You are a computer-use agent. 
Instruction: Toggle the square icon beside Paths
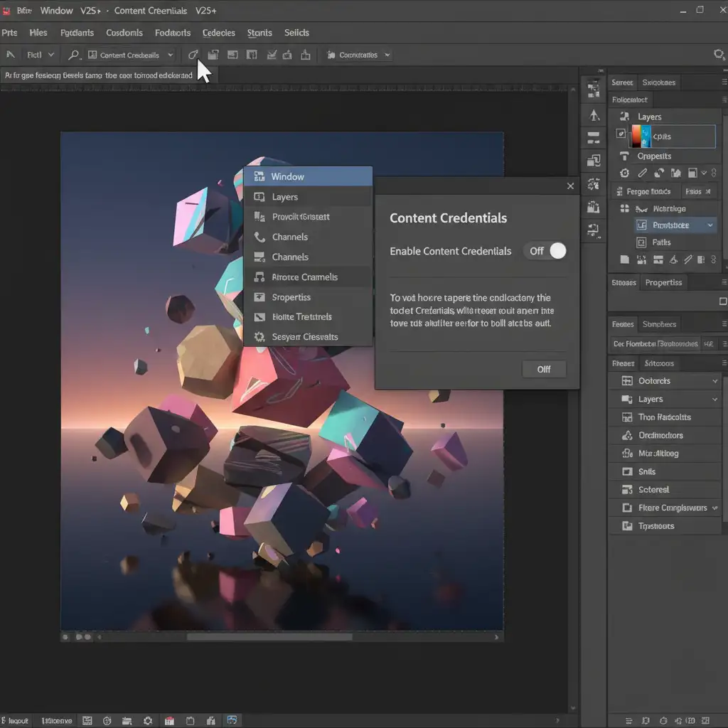[641, 242]
